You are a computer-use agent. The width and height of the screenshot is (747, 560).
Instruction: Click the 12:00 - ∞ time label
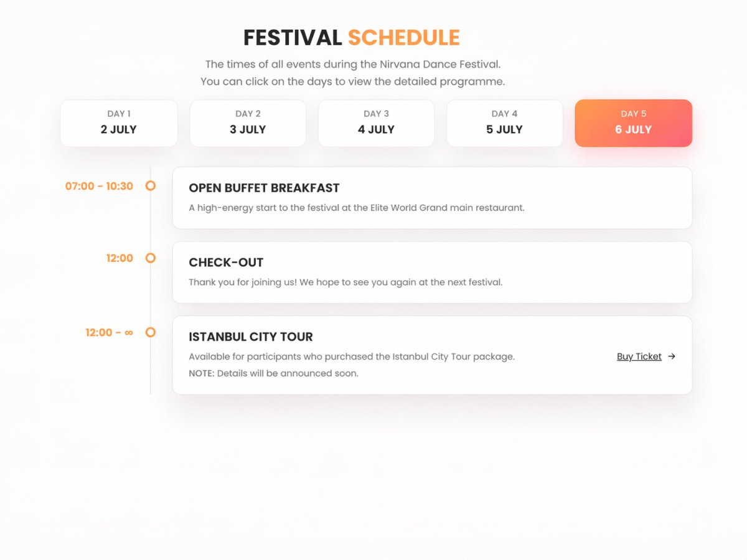click(110, 333)
